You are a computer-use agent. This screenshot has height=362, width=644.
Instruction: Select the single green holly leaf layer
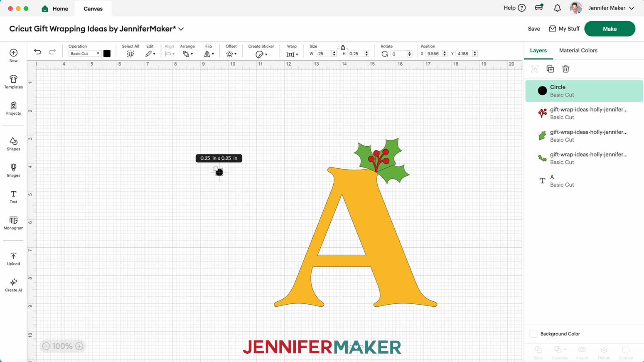[584, 135]
